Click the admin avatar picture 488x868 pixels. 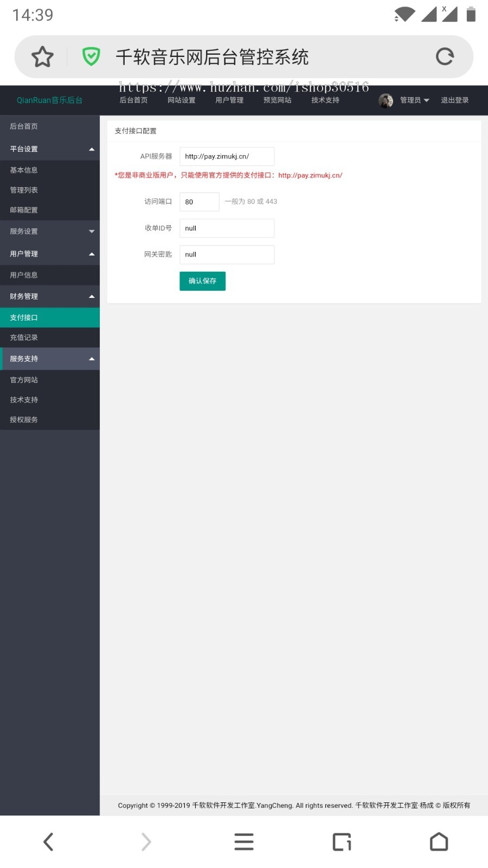(386, 100)
